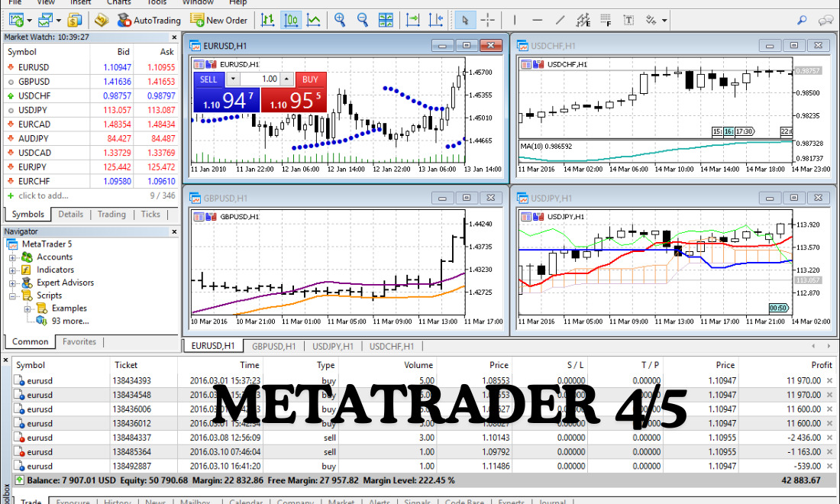Close the Market Watch panel
Screen dimensions: 840x504
pos(174,37)
